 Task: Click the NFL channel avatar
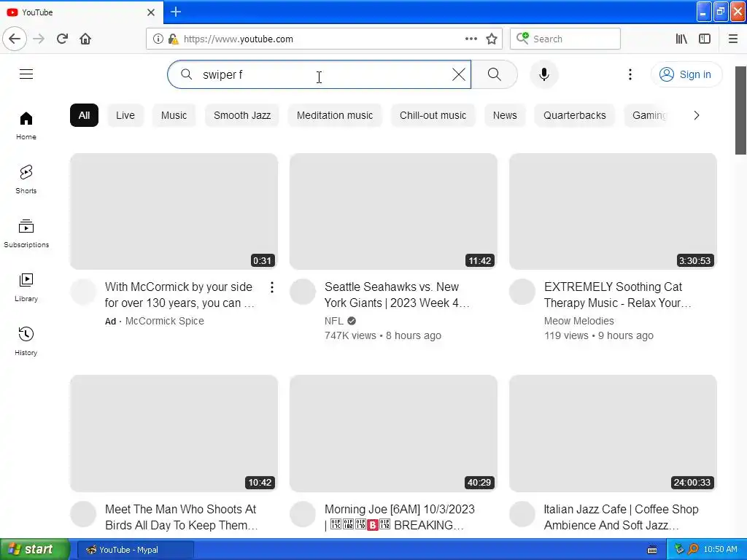pos(303,292)
